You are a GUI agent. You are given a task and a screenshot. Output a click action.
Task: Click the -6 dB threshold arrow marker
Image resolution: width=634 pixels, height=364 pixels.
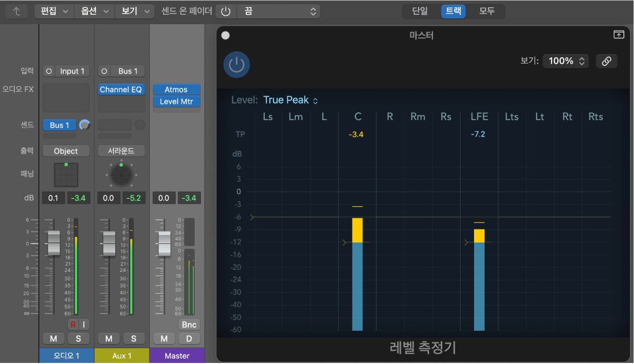252,217
